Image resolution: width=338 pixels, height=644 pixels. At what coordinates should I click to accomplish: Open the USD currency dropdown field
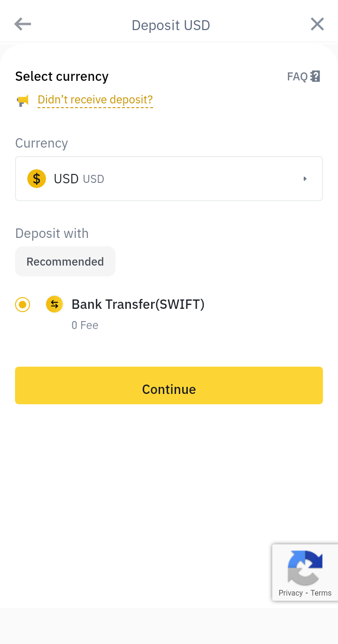point(169,179)
